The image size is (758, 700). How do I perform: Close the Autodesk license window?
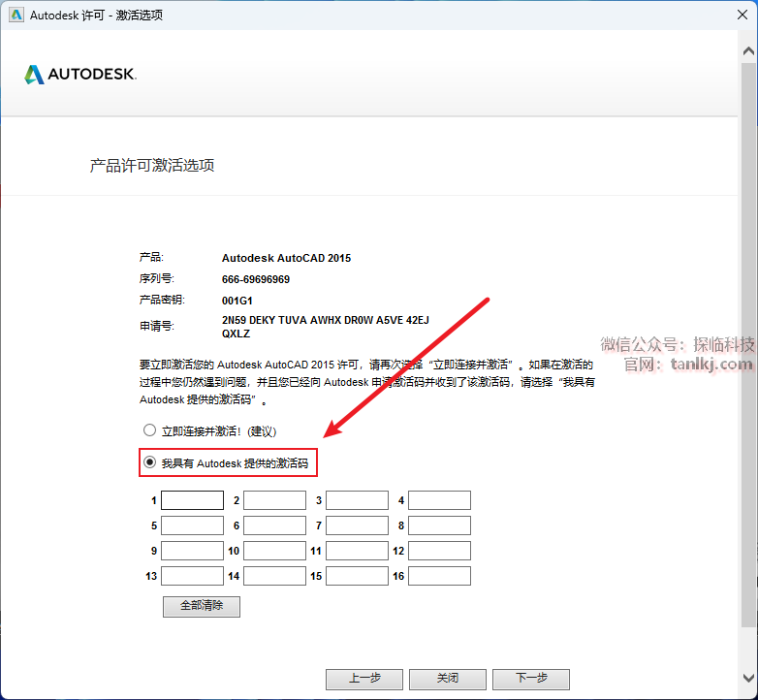(742, 15)
